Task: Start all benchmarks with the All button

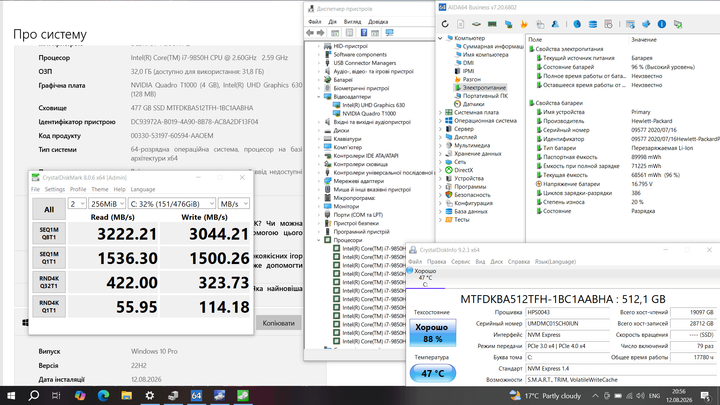Action: tap(49, 209)
